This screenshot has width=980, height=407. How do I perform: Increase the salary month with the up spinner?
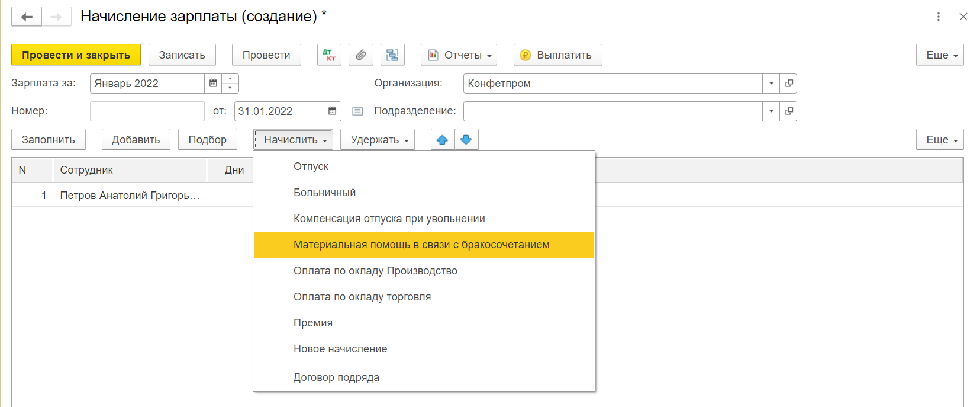click(230, 79)
